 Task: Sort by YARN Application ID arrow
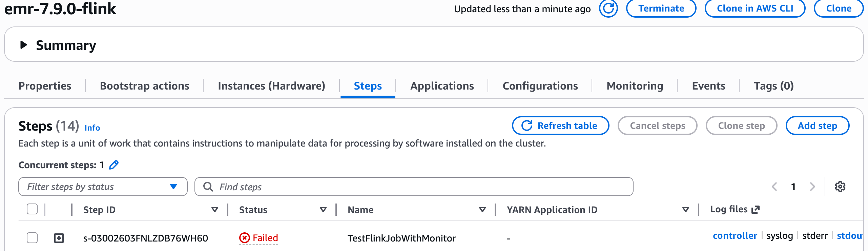pyautogui.click(x=685, y=210)
